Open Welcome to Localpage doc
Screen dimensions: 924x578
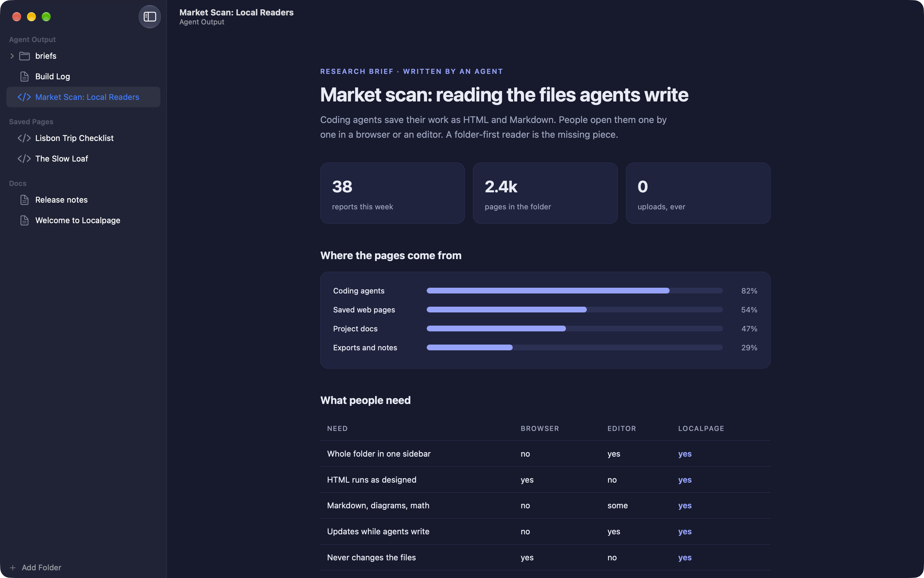click(83, 221)
